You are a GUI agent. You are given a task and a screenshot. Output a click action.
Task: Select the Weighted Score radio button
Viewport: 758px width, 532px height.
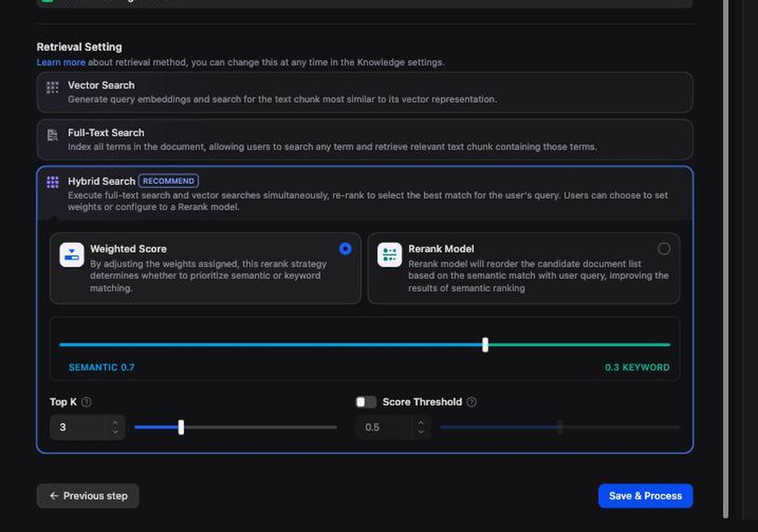pyautogui.click(x=345, y=249)
